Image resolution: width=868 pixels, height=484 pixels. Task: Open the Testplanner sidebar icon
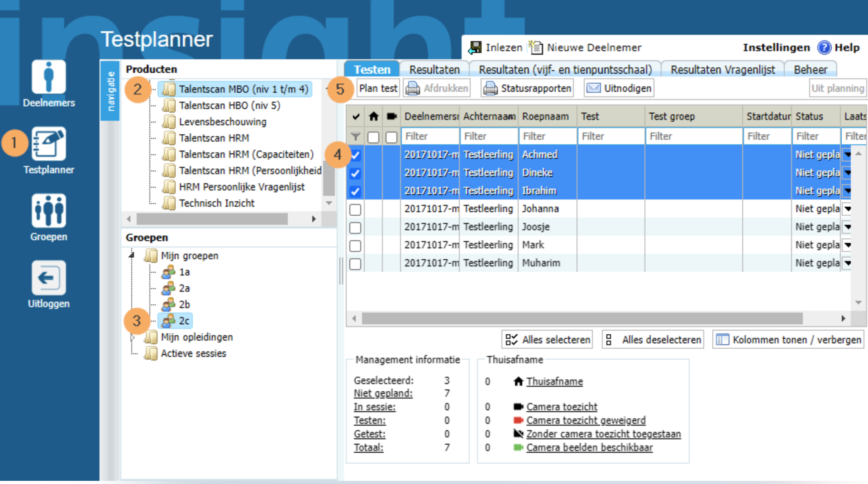48,144
